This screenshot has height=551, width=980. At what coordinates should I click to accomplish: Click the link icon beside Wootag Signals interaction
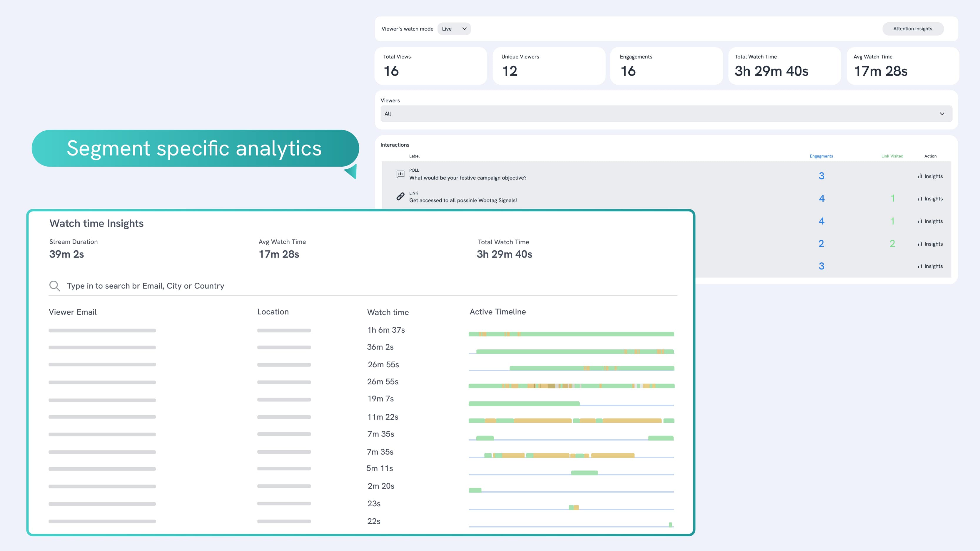(400, 197)
